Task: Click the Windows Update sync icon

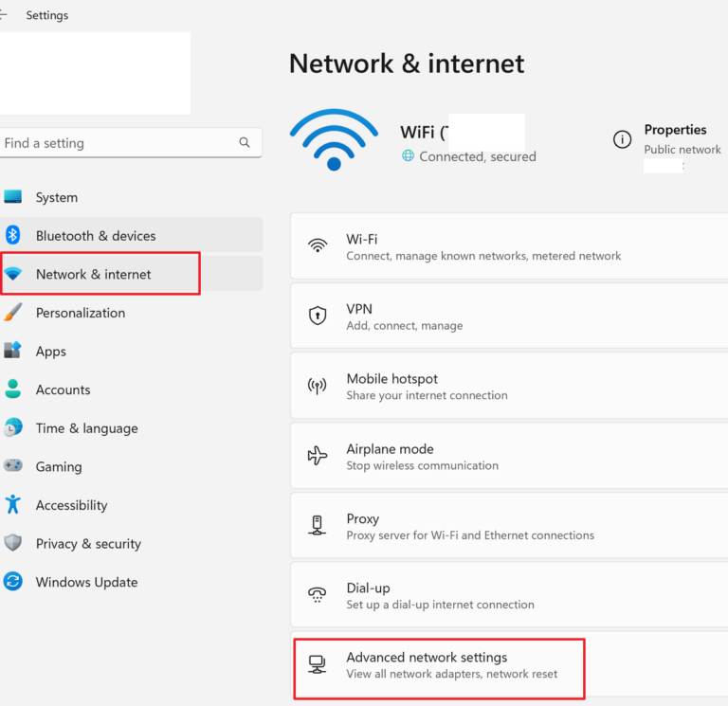Action: 13,581
